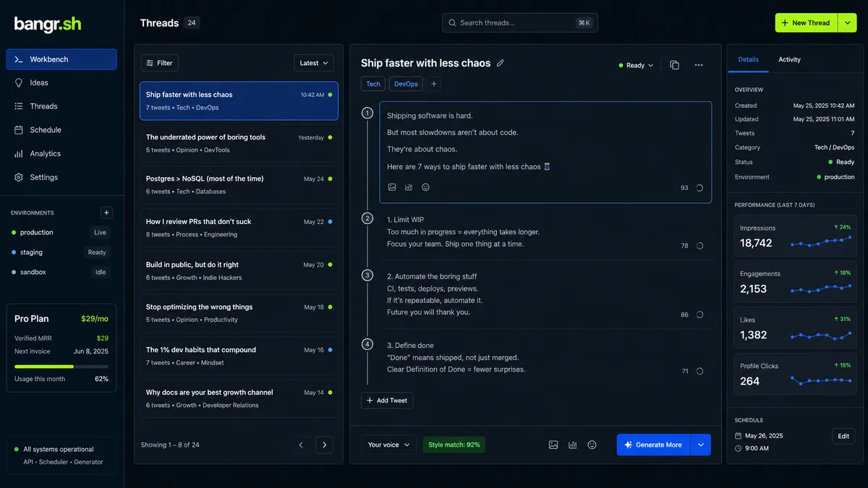Viewport: 868px width, 488px height.
Task: Click the Impressions sparkline chart
Action: (821, 241)
